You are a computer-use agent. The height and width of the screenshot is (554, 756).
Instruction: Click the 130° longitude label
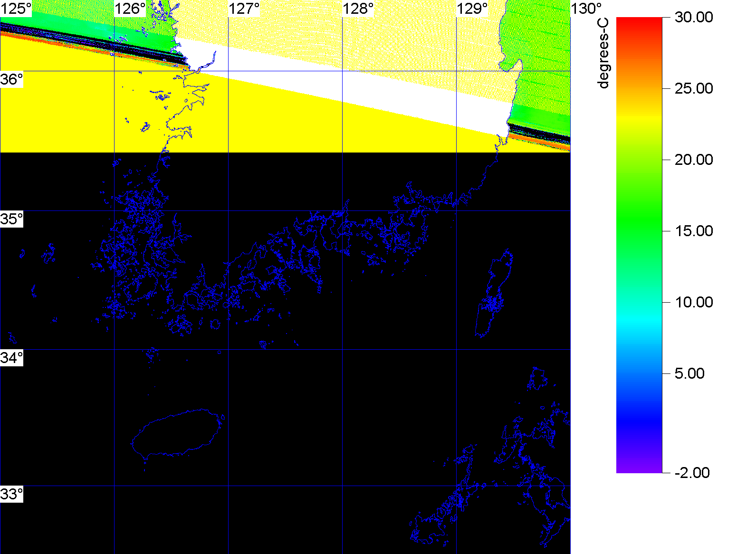pyautogui.click(x=586, y=9)
